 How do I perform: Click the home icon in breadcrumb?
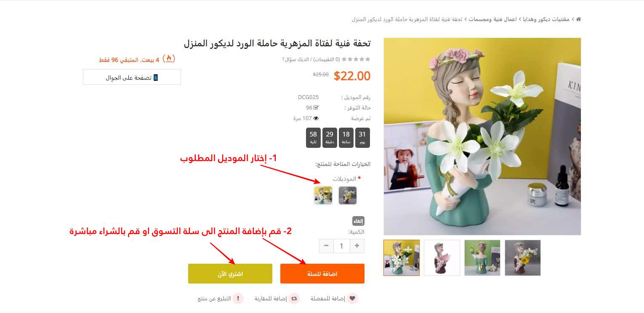coord(578,19)
